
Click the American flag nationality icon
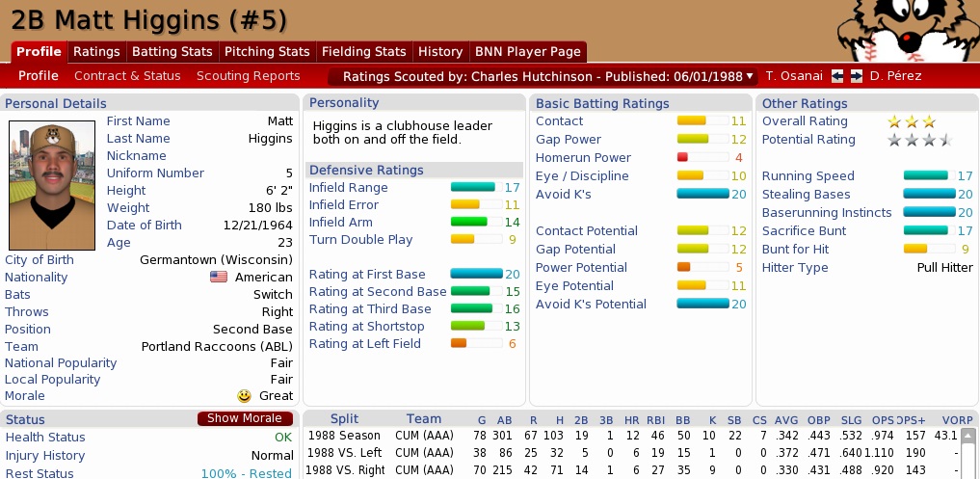coord(219,278)
